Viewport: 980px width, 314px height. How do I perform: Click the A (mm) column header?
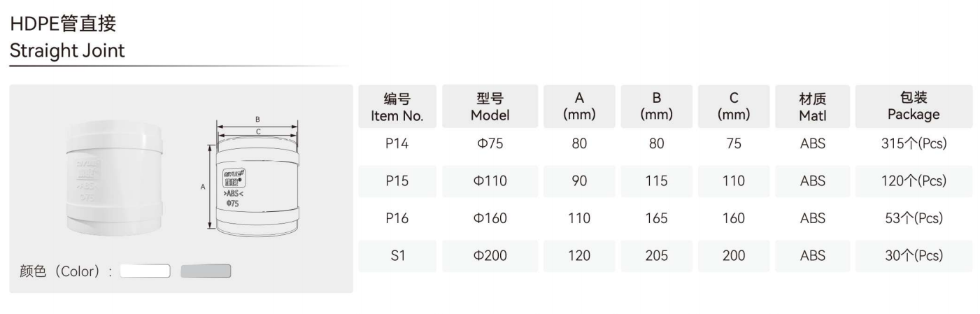pyautogui.click(x=579, y=107)
